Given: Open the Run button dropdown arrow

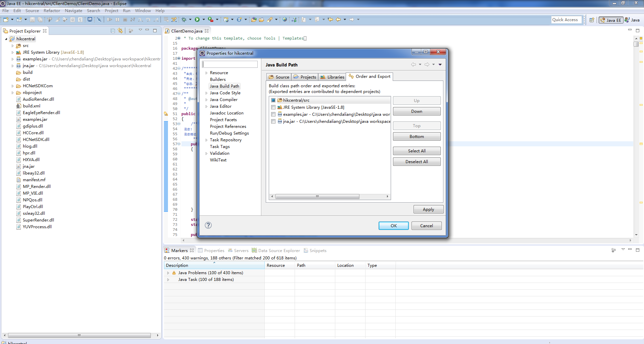Looking at the screenshot, I should tap(204, 19).
